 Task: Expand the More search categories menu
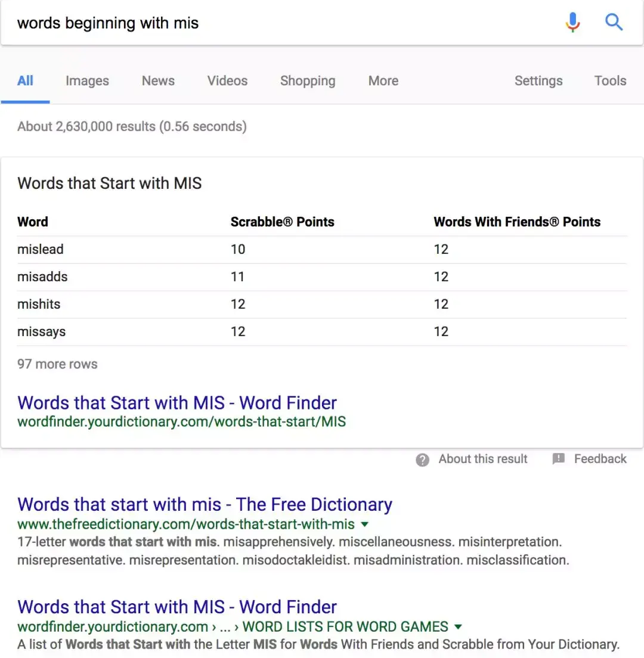click(x=382, y=80)
